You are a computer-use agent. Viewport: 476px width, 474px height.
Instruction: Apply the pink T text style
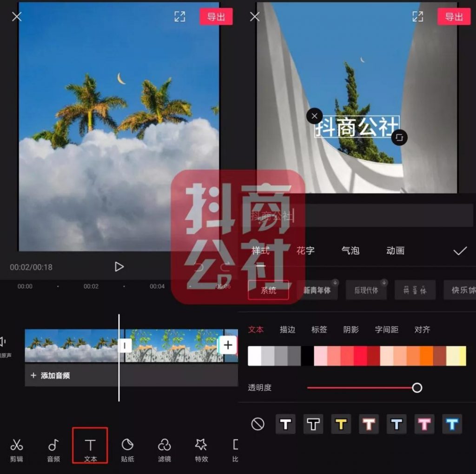coord(424,424)
